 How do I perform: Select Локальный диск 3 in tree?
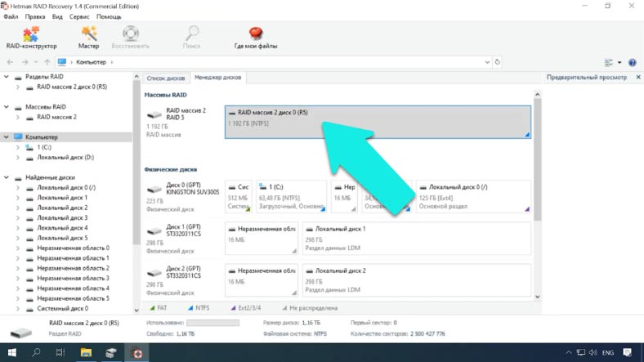coord(62,217)
